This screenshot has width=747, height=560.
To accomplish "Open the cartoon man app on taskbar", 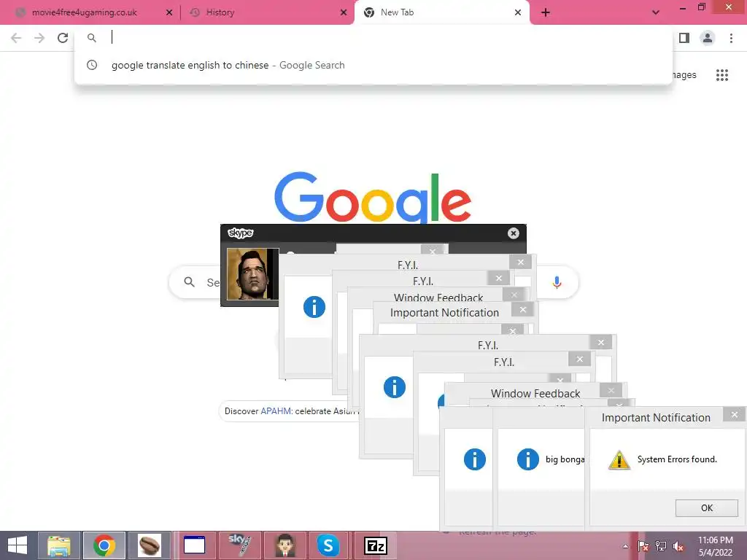I will pos(285,545).
